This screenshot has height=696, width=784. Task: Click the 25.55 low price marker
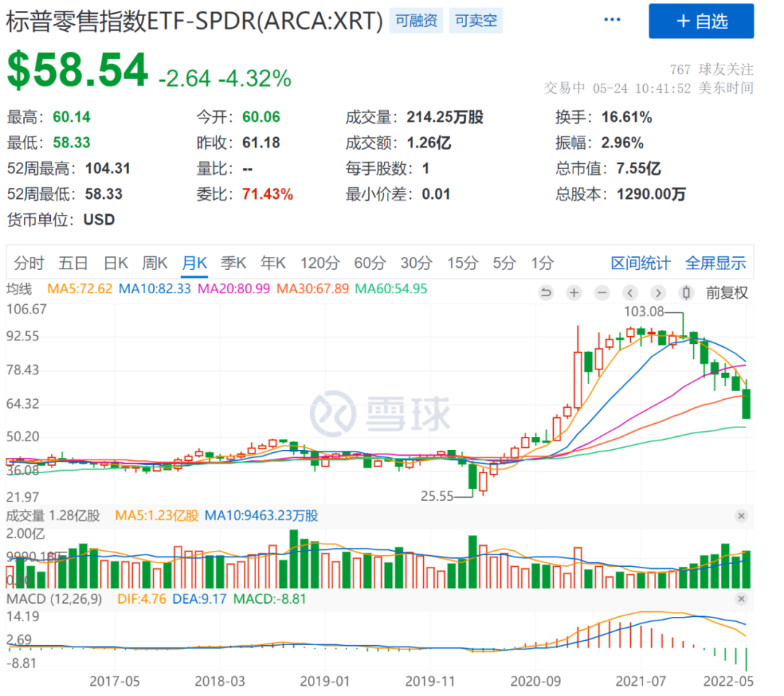436,496
